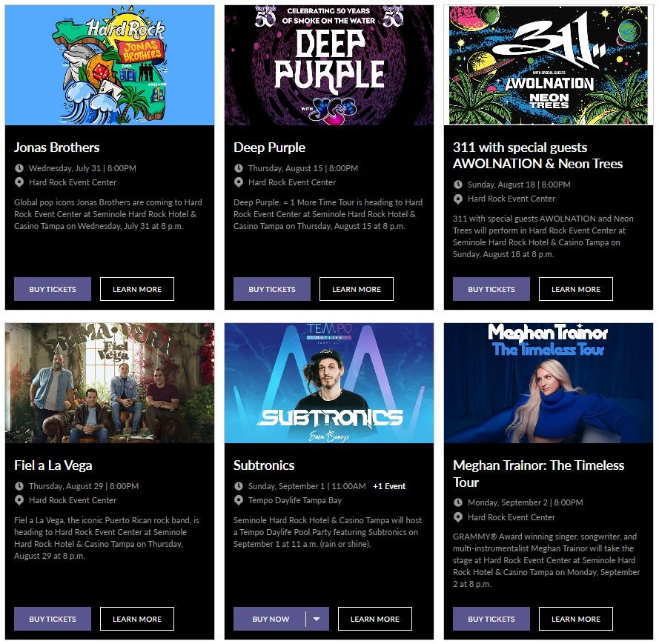The height and width of the screenshot is (644, 659).
Task: Buy tickets for Jonas Brothers
Action: [x=53, y=289]
